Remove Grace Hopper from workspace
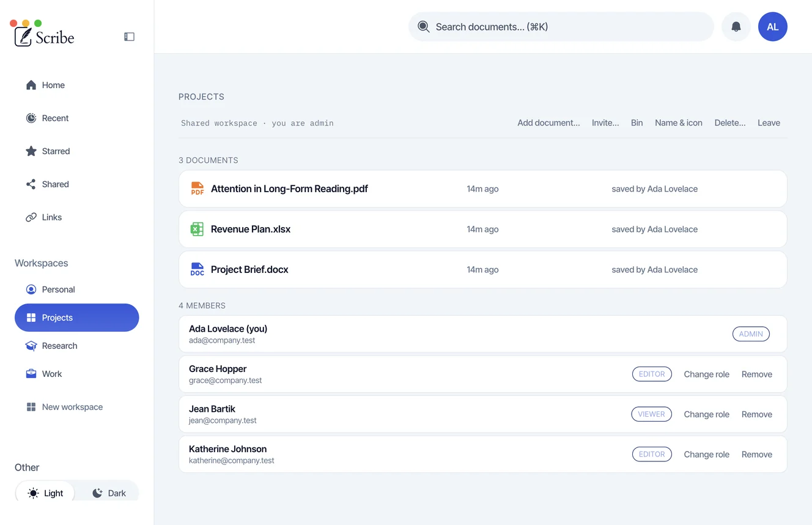Viewport: 812px width, 525px height. [x=757, y=374]
